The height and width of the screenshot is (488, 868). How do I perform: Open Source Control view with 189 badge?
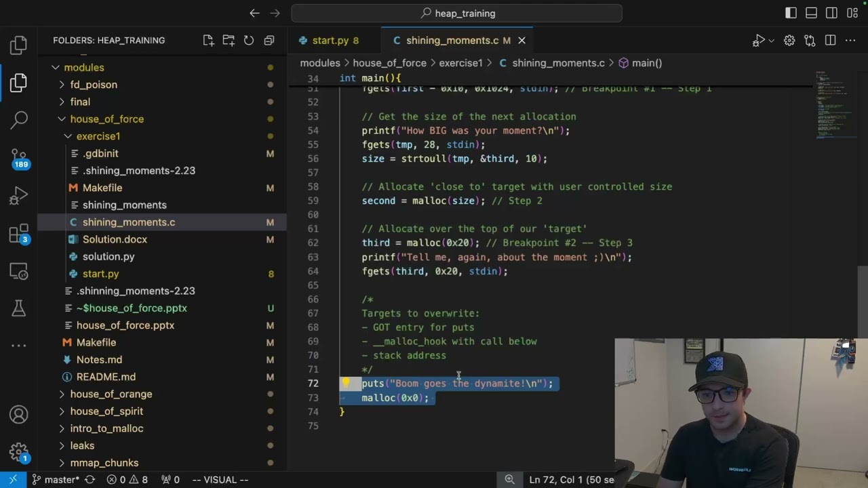tap(19, 159)
